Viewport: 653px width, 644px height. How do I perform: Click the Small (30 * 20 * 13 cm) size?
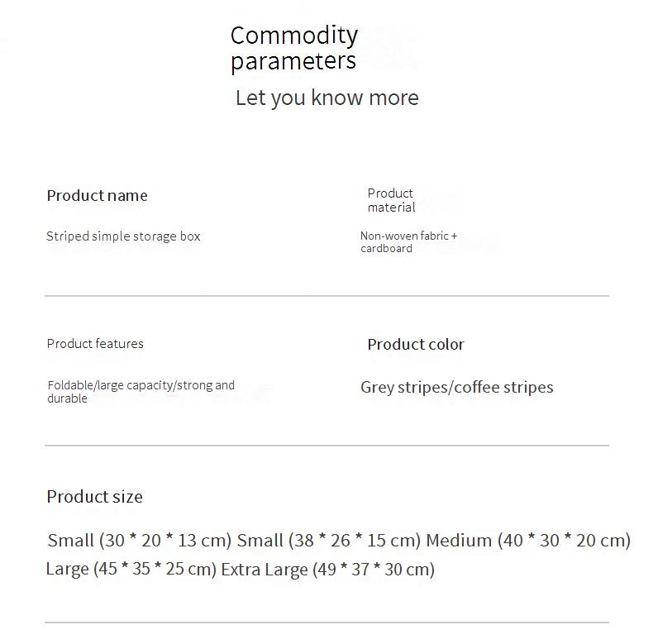[x=140, y=541]
